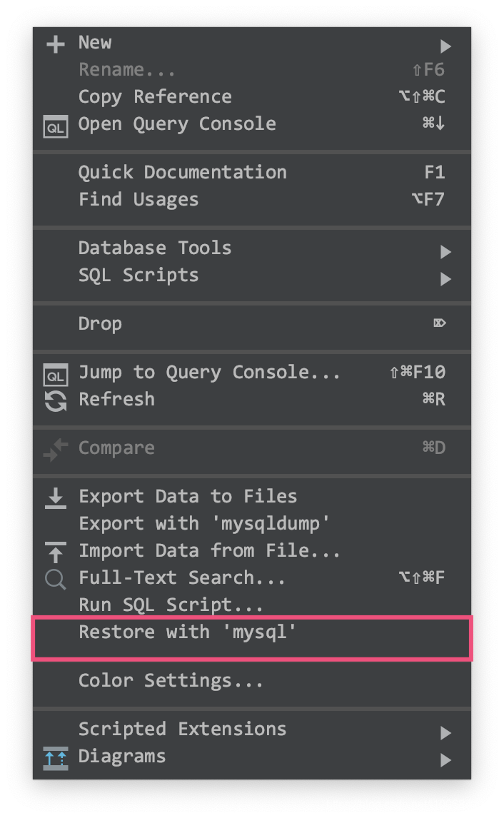The height and width of the screenshot is (818, 504).
Task: Expand the Database Tools submenu arrow
Action: click(445, 251)
